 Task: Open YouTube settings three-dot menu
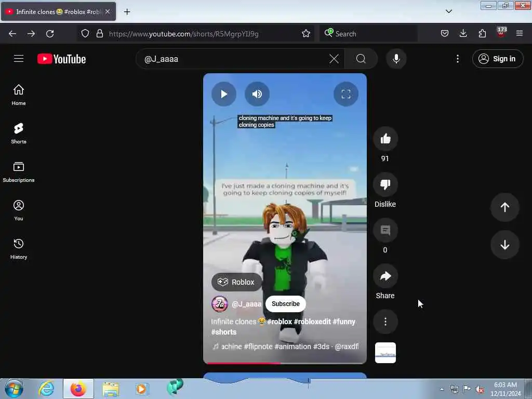tap(457, 59)
